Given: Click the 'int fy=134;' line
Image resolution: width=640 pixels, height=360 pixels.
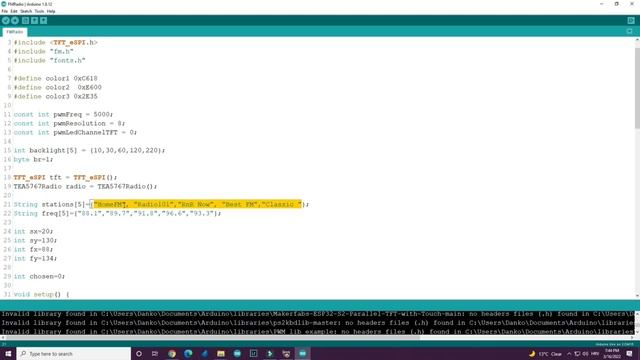Looking at the screenshot, I should (x=36, y=258).
